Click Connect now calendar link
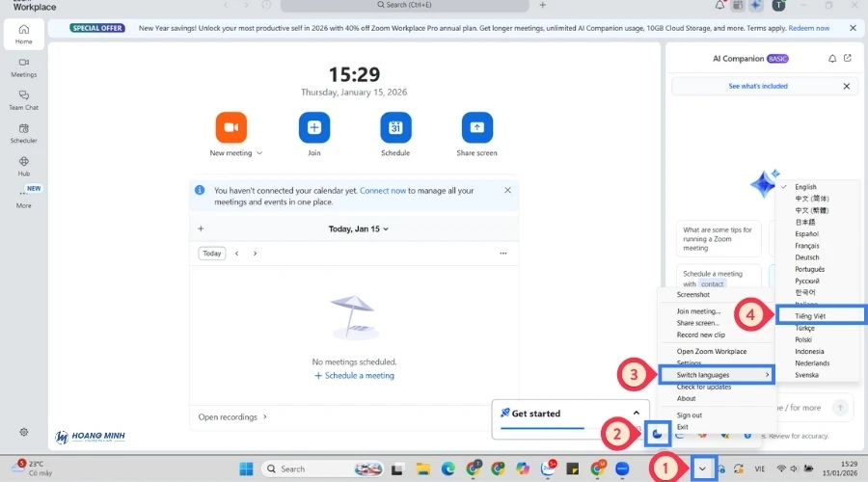 click(383, 190)
